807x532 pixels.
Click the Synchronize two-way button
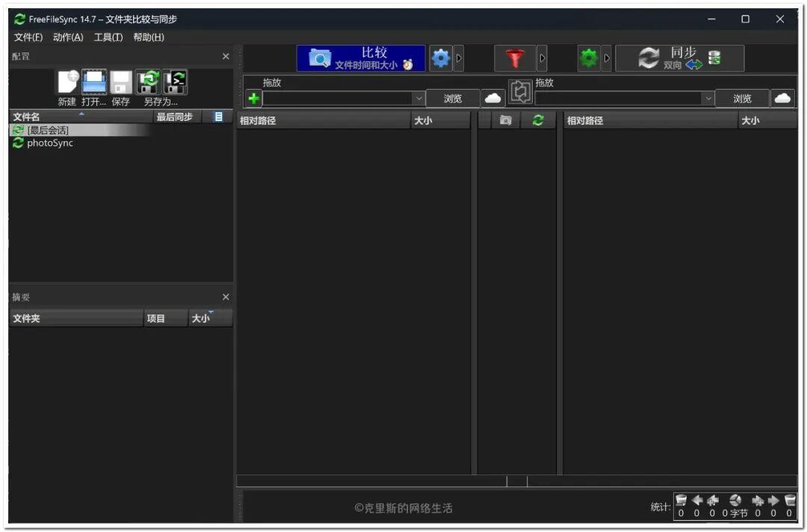(x=680, y=58)
